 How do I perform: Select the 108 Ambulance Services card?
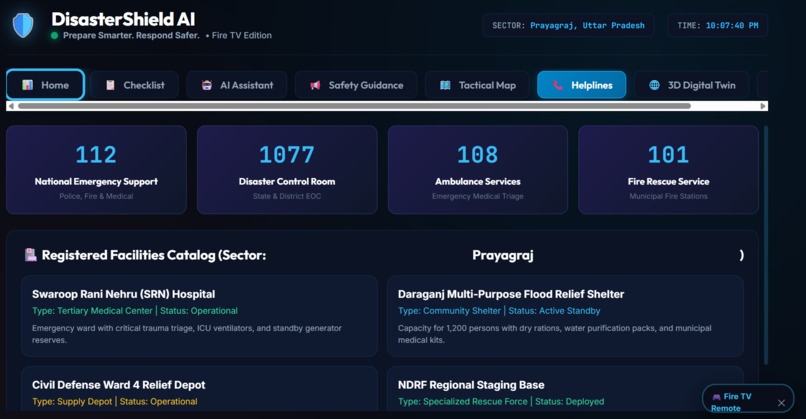(x=478, y=170)
